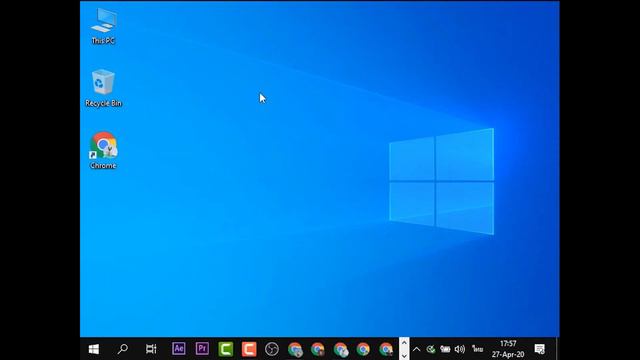Open the orange Camtasia taskbar icon
Screen dimensions: 640x360
pyautogui.click(x=249, y=349)
